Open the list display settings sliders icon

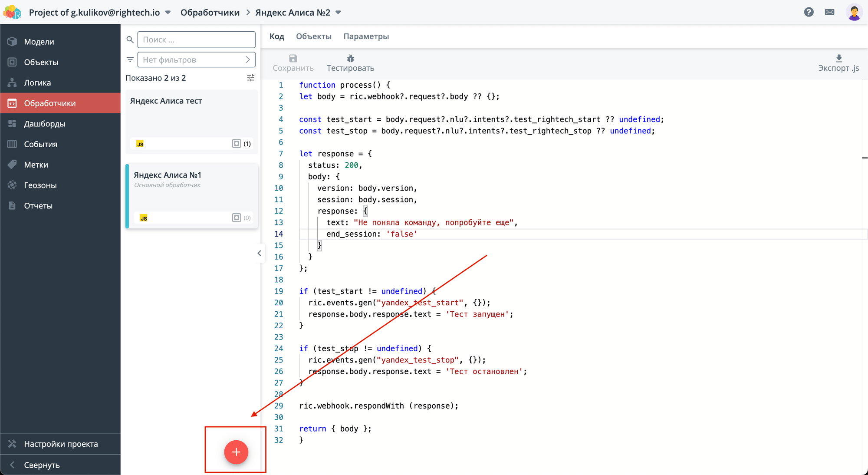point(250,78)
